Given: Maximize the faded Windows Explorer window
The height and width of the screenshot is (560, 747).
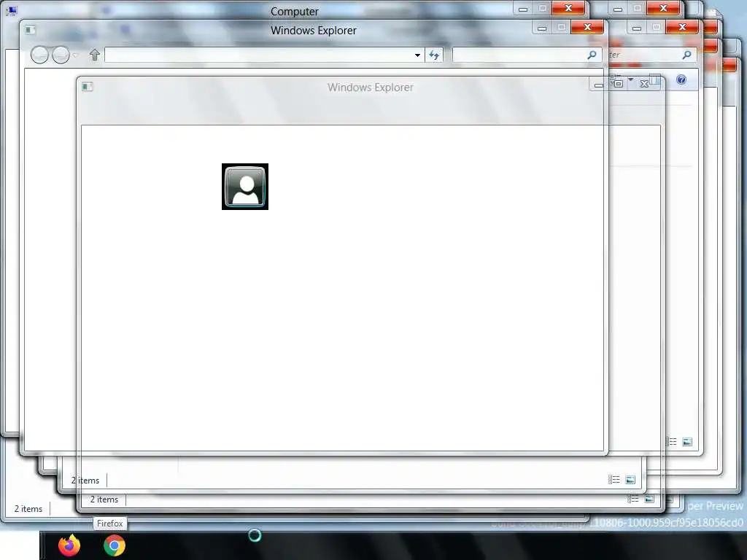Looking at the screenshot, I should pyautogui.click(x=619, y=84).
